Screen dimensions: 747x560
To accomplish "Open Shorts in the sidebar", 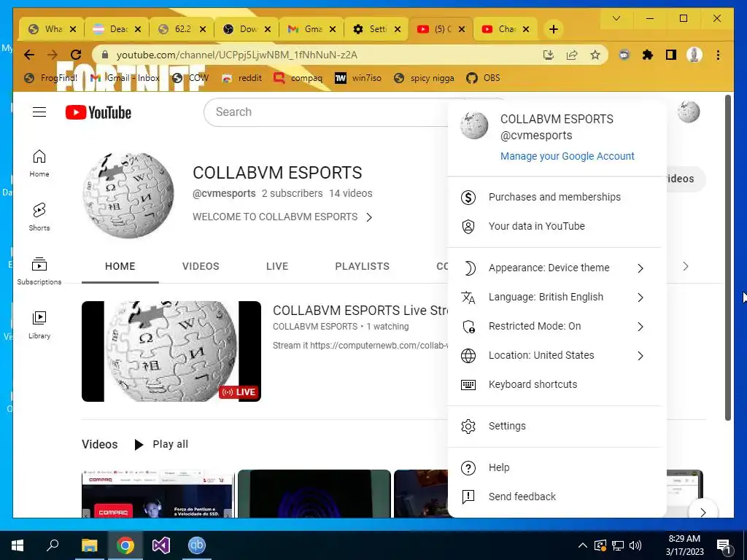I will (x=39, y=217).
